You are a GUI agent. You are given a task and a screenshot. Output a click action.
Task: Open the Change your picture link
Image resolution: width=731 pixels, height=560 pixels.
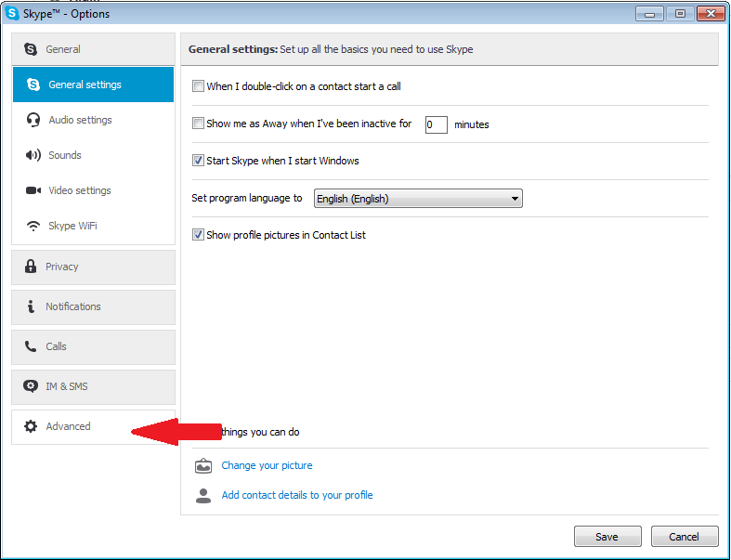(x=267, y=465)
